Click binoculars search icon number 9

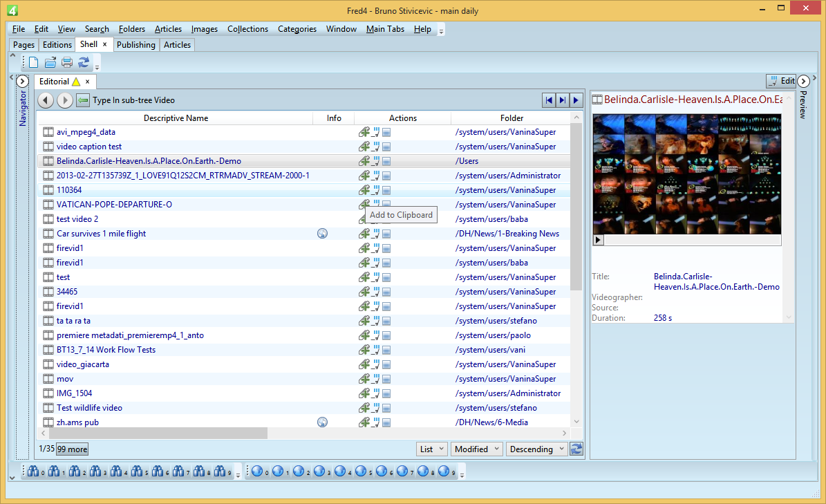point(220,472)
